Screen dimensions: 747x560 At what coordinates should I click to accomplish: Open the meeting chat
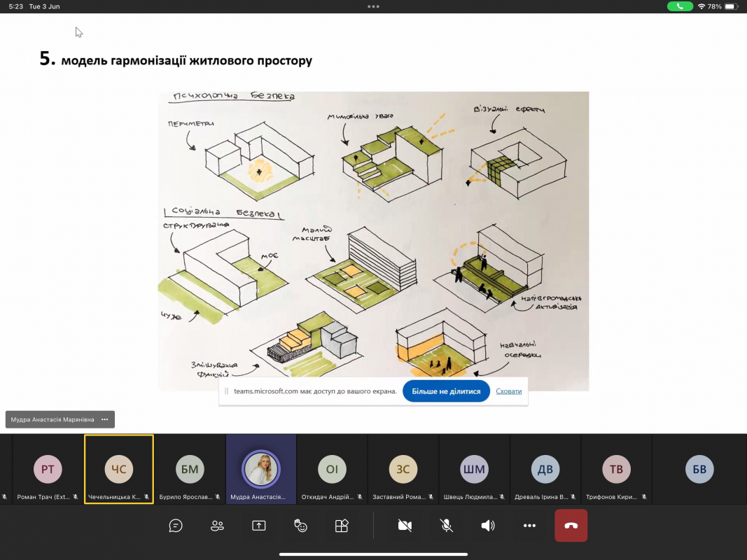[x=176, y=526]
